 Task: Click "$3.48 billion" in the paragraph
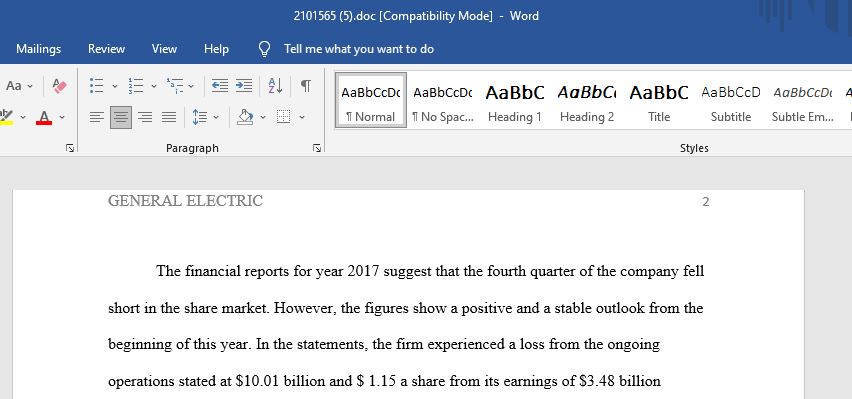coord(619,381)
